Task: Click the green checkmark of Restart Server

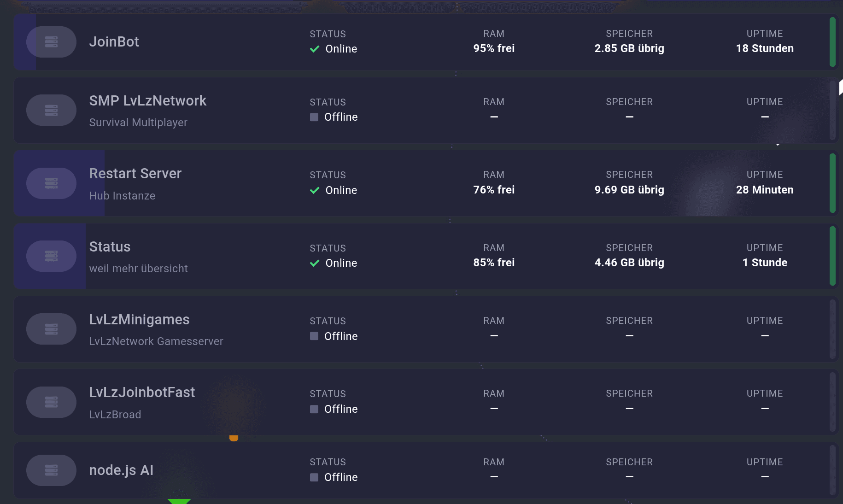Action: 315,190
